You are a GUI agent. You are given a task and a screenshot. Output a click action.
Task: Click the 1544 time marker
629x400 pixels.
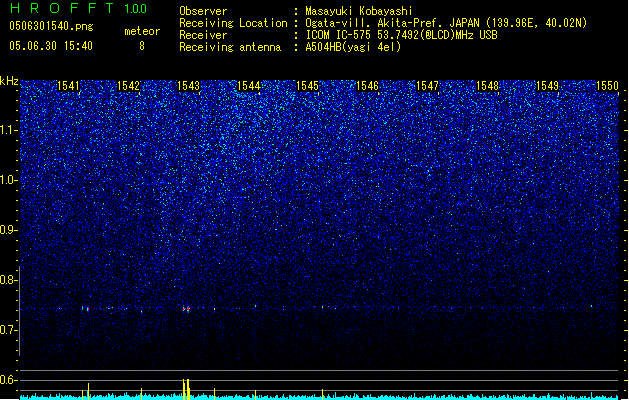pyautogui.click(x=248, y=86)
